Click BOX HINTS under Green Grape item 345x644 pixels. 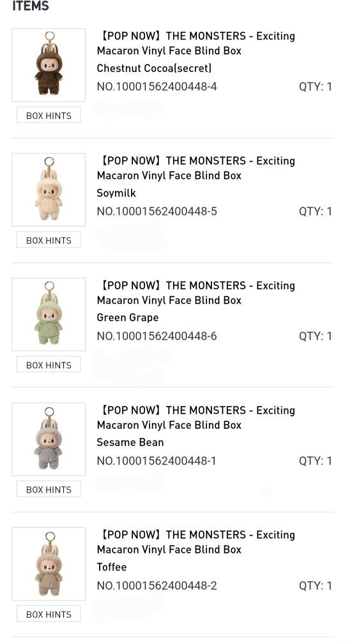tap(49, 364)
